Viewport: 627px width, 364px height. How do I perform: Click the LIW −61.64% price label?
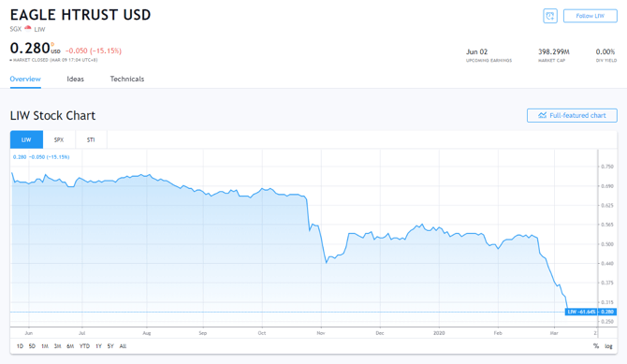point(581,312)
